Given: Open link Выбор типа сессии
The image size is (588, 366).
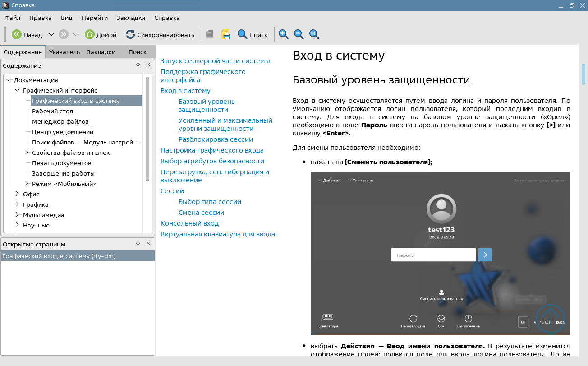Looking at the screenshot, I should [210, 202].
